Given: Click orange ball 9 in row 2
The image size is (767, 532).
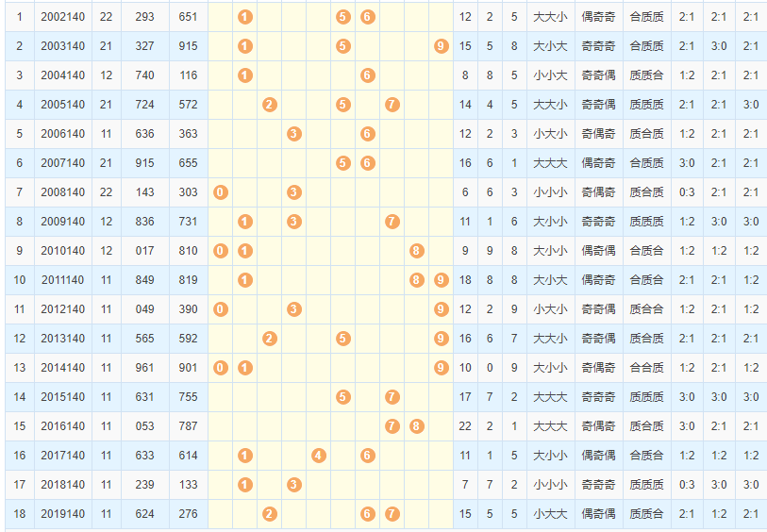Looking at the screenshot, I should tap(442, 46).
